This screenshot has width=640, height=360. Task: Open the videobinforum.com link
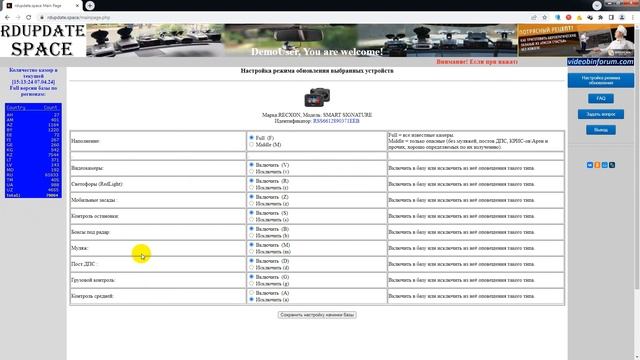600,62
